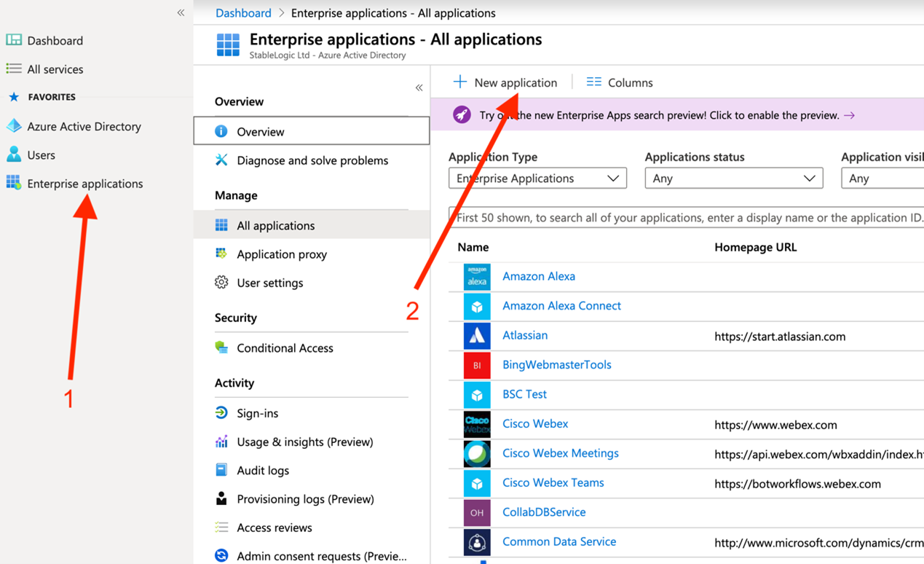Click the BingWebmasterTools red BI logo
Image resolution: width=924 pixels, height=564 pixels.
(x=477, y=365)
